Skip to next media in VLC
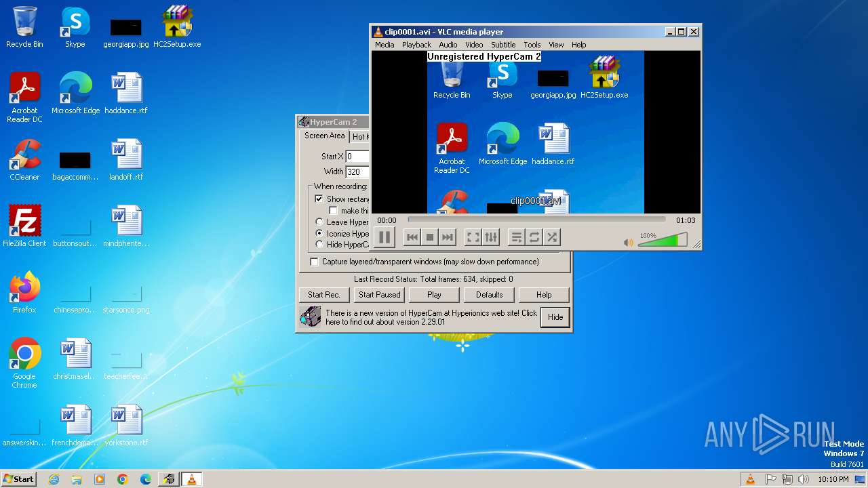The height and width of the screenshot is (488, 868). pyautogui.click(x=447, y=237)
